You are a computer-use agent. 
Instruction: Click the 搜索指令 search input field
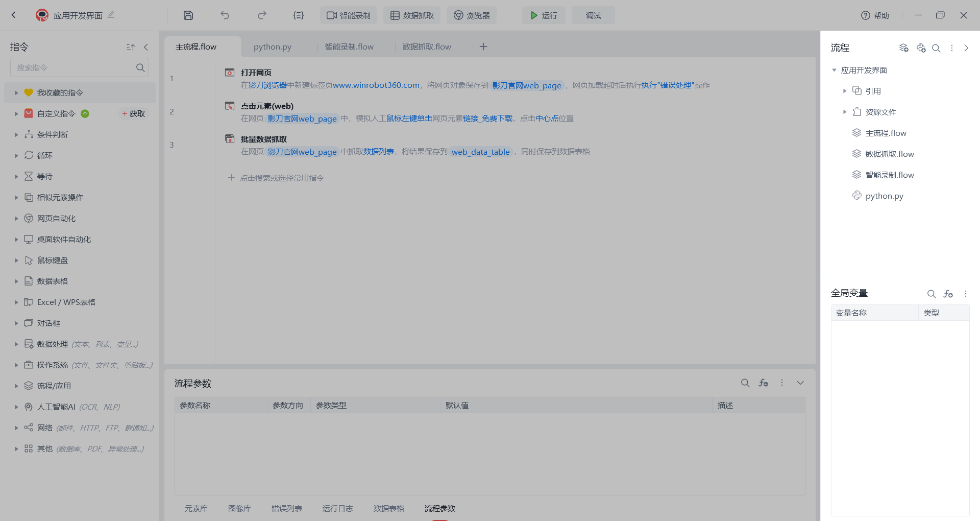coord(74,67)
